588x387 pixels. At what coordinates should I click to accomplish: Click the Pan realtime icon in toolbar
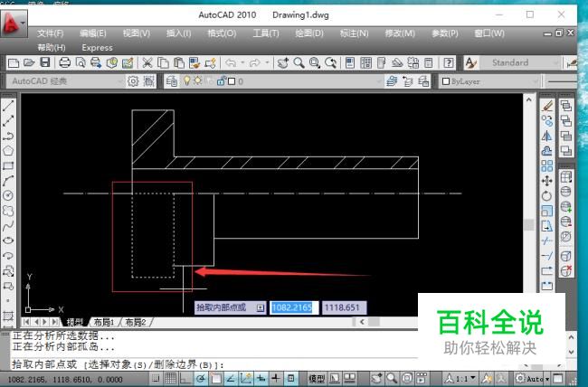click(283, 62)
